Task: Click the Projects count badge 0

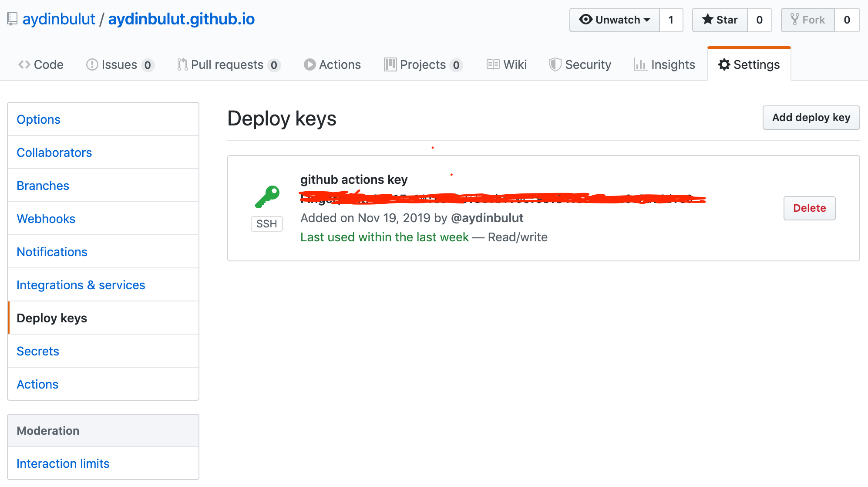Action: click(x=456, y=65)
